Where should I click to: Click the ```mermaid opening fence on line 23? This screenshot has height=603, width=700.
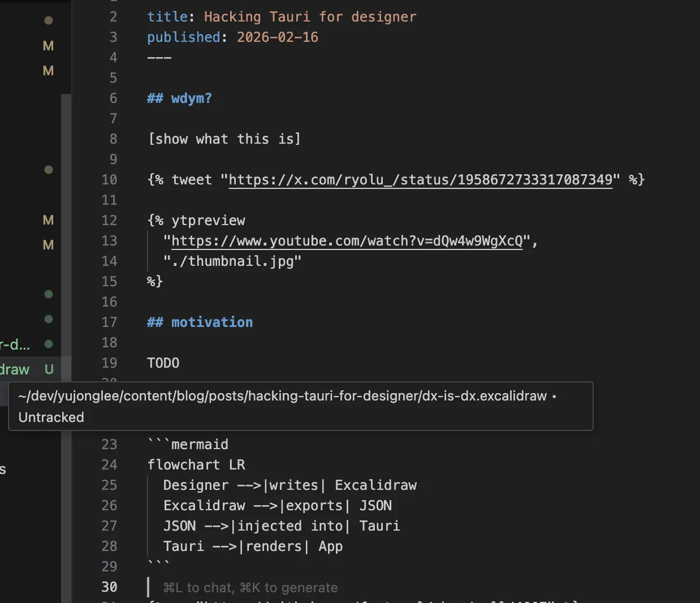pyautogui.click(x=188, y=445)
